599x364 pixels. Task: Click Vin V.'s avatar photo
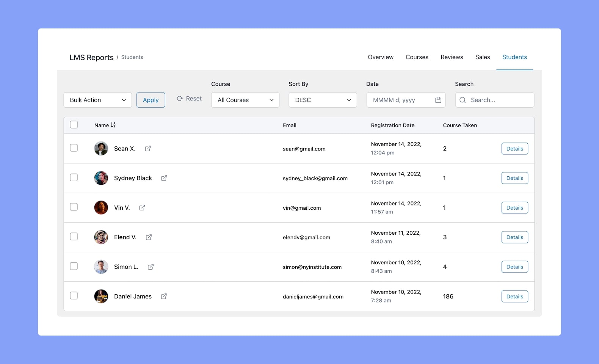[x=101, y=208]
